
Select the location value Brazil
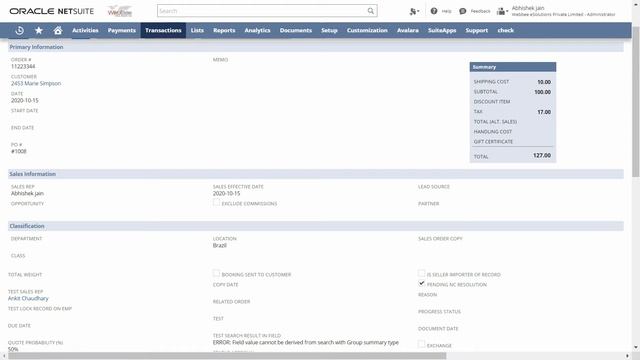[220, 245]
